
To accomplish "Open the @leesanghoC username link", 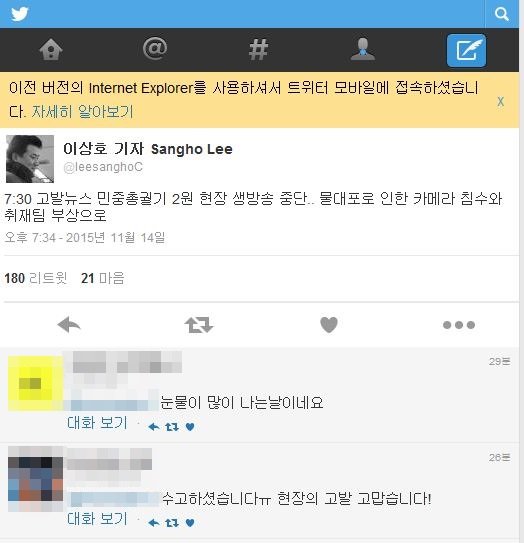I will click(x=103, y=167).
